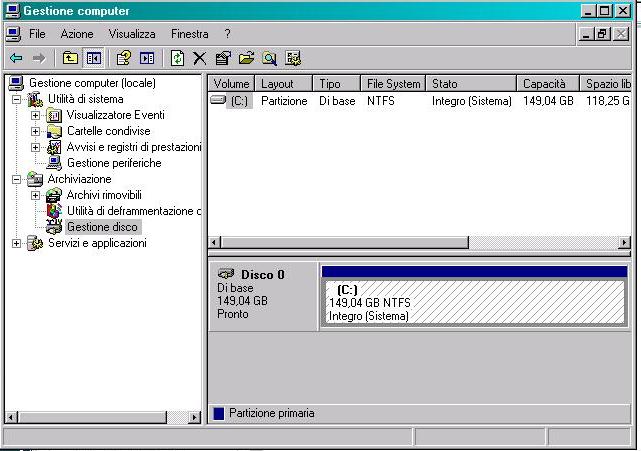This screenshot has width=641, height=451.
Task: Click the File System column header
Action: (393, 83)
